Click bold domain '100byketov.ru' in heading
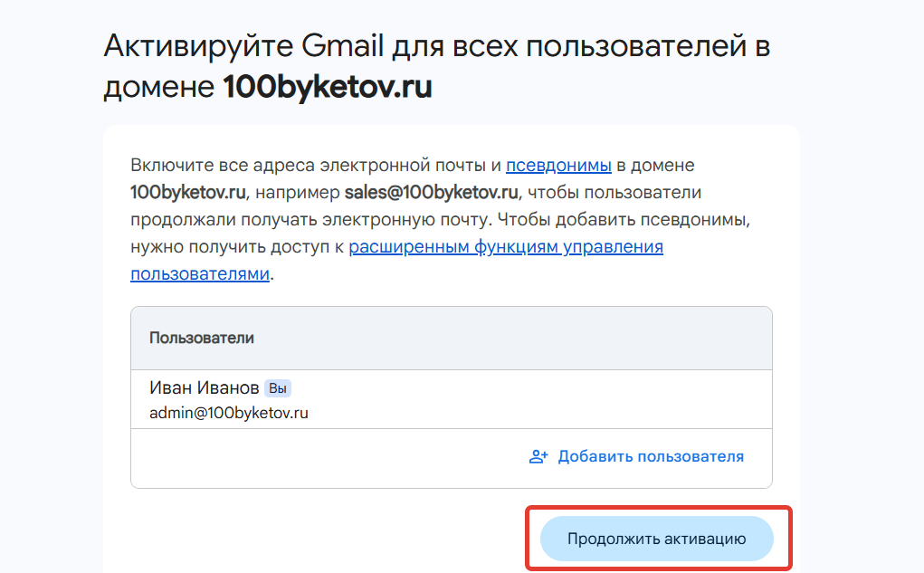This screenshot has height=573, width=924. tap(327, 87)
